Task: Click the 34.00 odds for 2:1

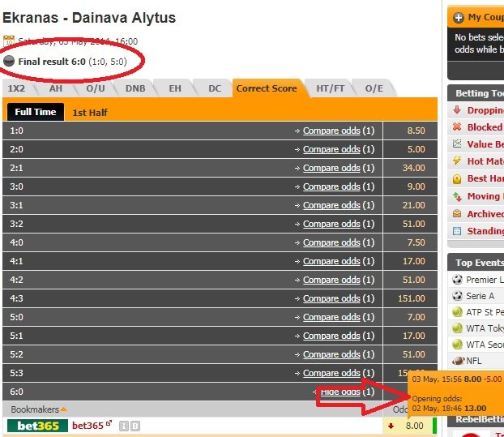Action: 414,168
